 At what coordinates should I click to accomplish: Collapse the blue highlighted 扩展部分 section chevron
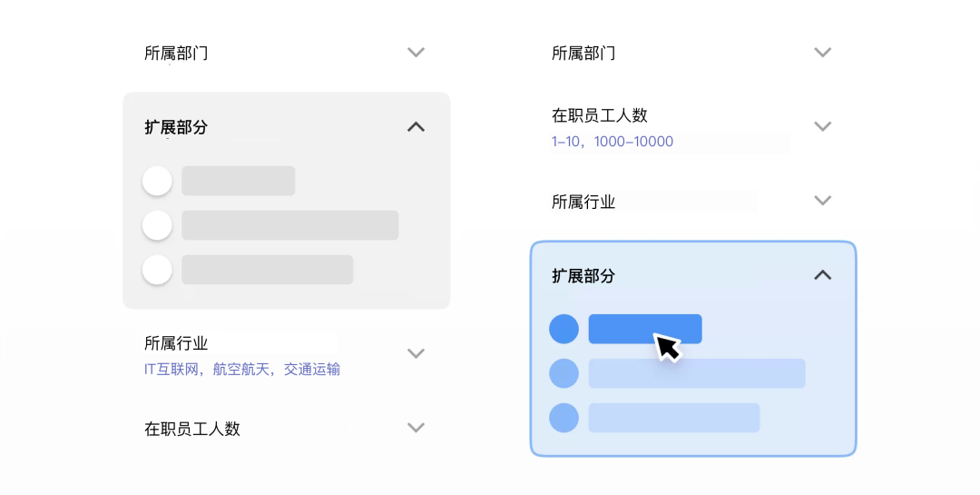[x=823, y=274]
